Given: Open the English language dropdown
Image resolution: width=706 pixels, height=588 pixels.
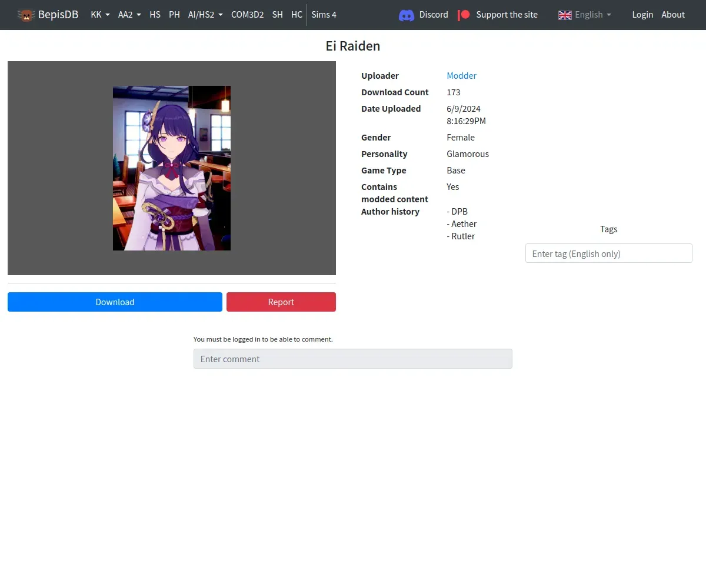Looking at the screenshot, I should pos(584,15).
